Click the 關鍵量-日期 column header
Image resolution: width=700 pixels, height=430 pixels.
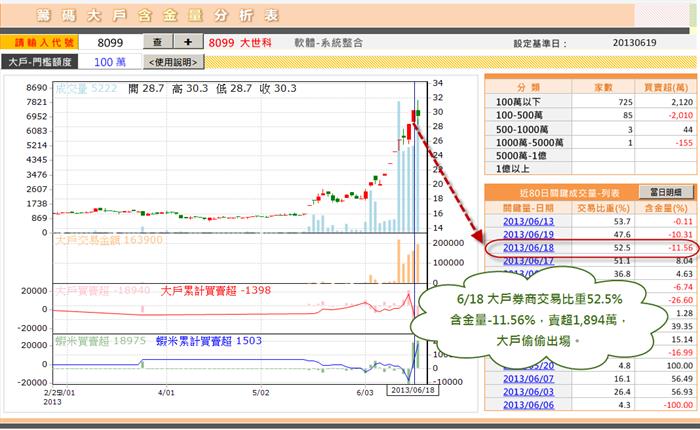pos(528,208)
